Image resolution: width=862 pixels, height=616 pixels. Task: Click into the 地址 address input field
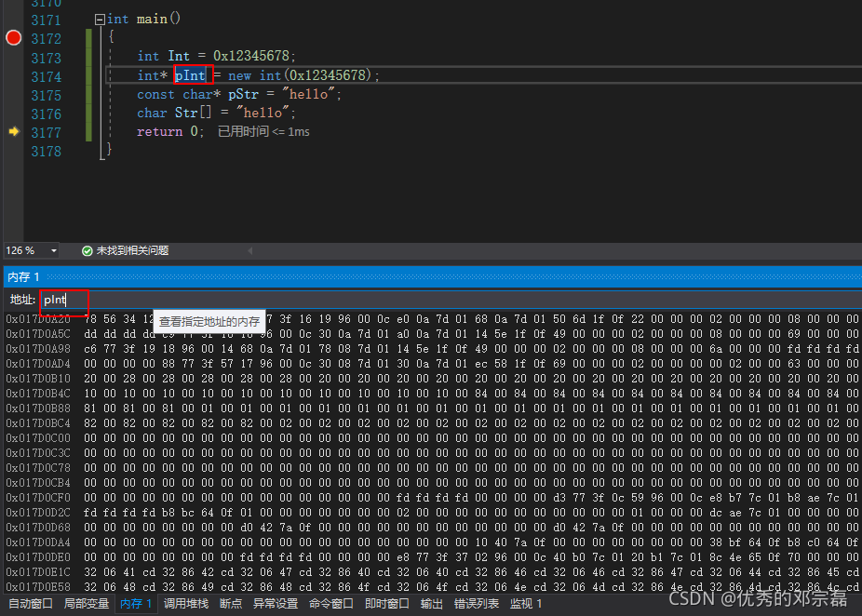click(450, 300)
